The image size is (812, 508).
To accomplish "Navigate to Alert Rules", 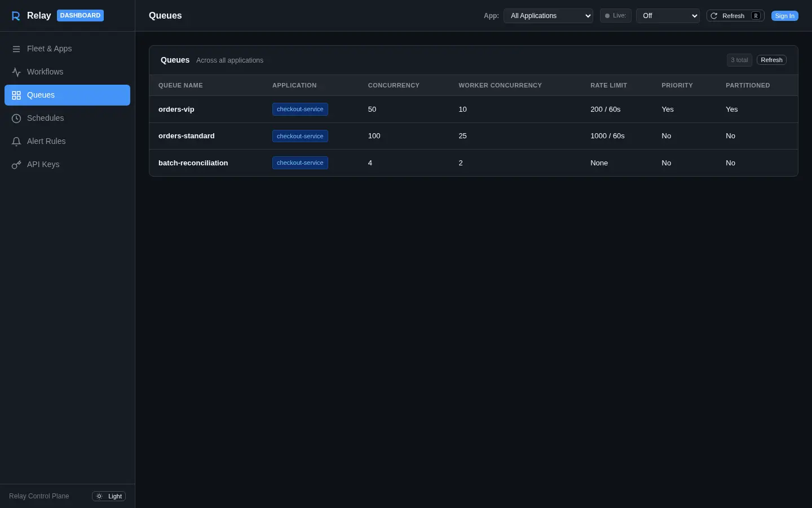I will [67, 141].
